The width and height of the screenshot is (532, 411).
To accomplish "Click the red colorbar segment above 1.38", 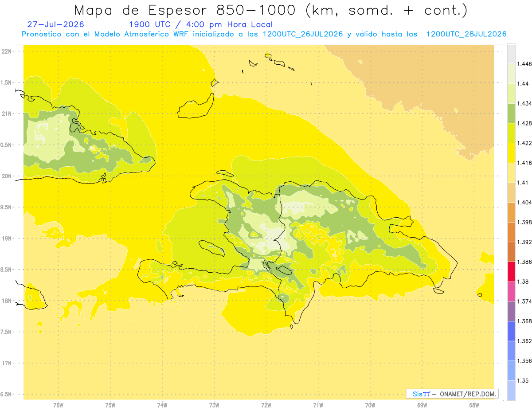I will tap(511, 271).
